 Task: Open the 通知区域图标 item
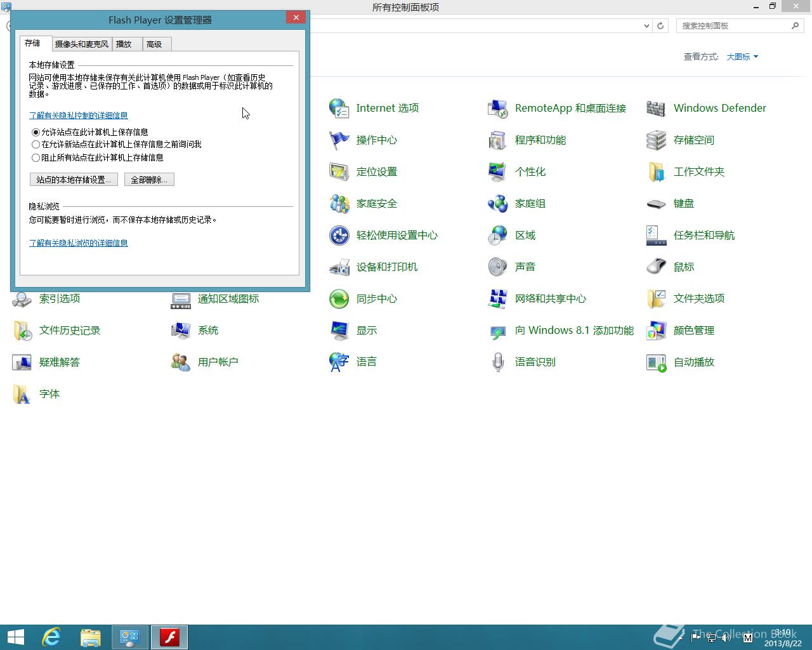216,298
